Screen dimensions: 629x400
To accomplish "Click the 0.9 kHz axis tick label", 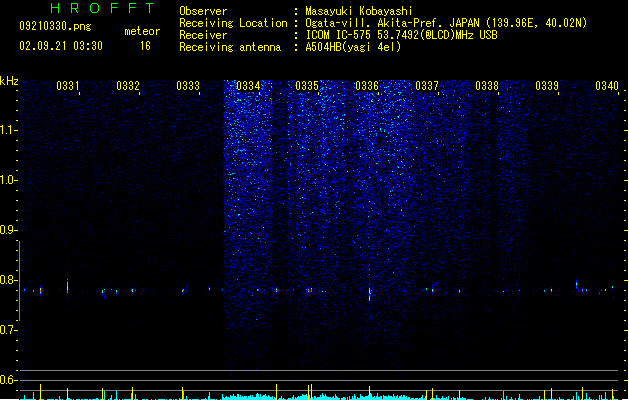I will coord(8,230).
